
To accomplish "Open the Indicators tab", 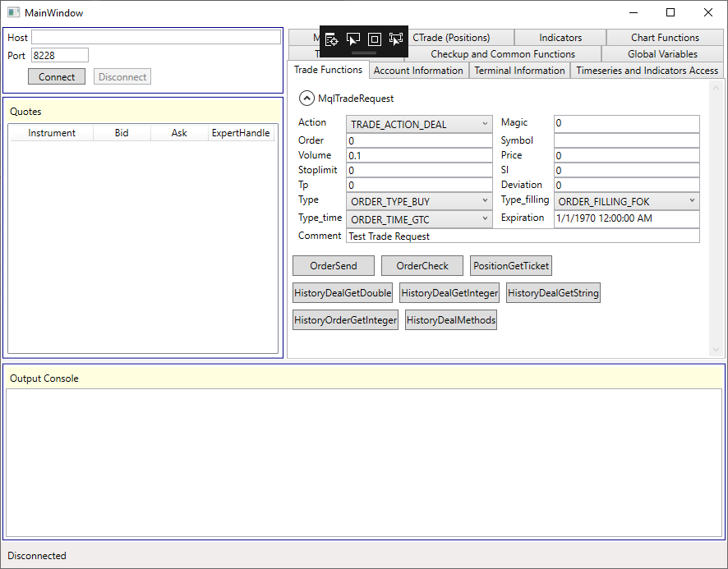I will point(560,38).
